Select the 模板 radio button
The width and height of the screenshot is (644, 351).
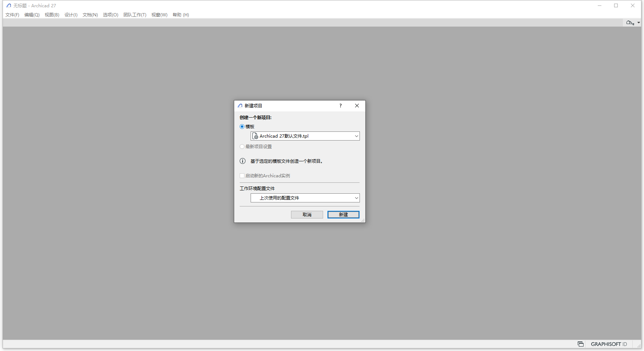[x=242, y=126]
